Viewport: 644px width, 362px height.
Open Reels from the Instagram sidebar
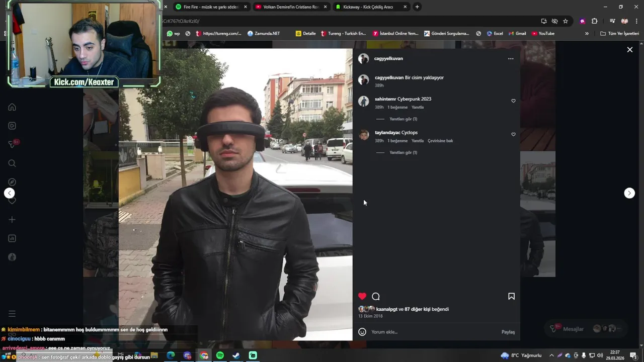click(x=12, y=126)
